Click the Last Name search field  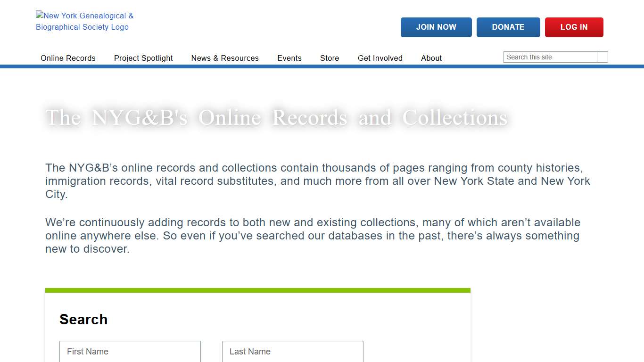click(292, 351)
